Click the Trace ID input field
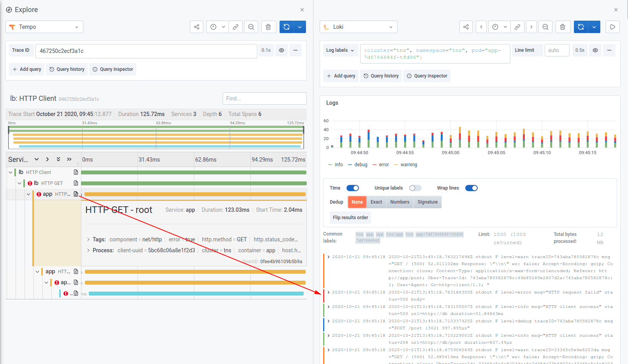The image size is (628, 364). (x=146, y=51)
